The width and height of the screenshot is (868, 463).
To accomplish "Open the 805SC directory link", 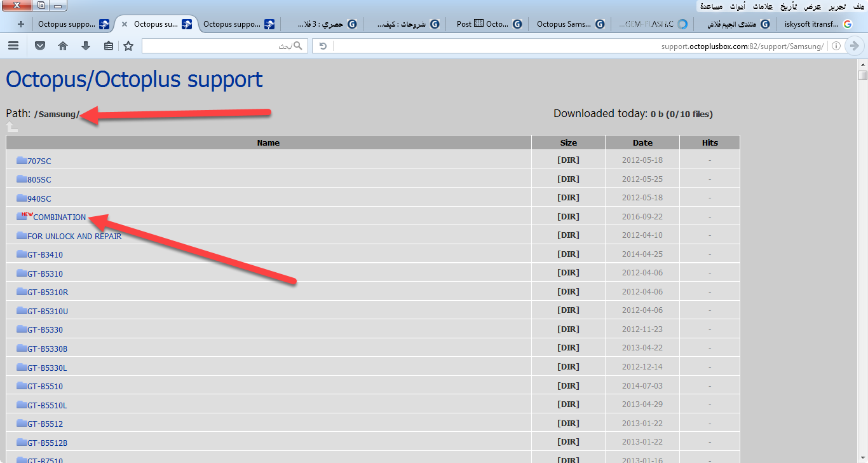I will pyautogui.click(x=39, y=180).
